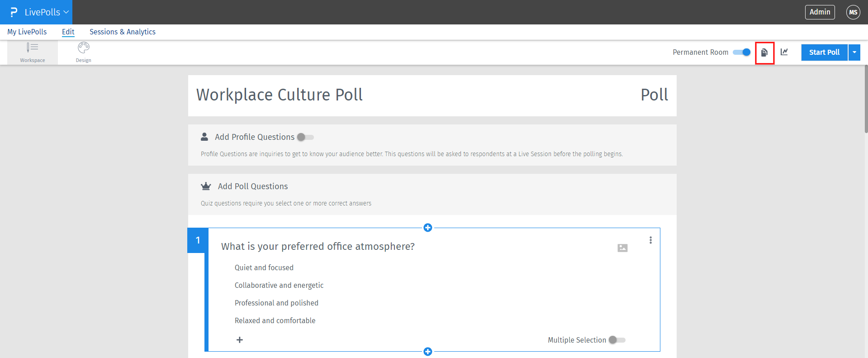
Task: Edit the Workplace Culture Poll title
Action: coord(279,95)
